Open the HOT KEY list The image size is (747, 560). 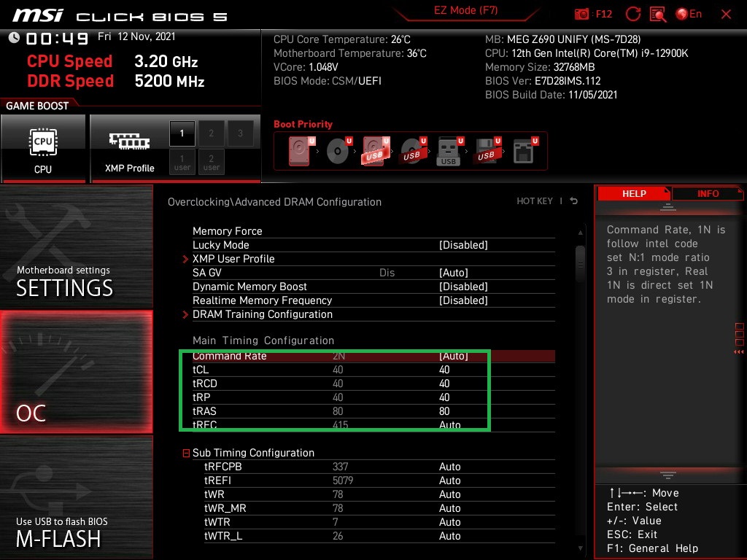click(535, 201)
